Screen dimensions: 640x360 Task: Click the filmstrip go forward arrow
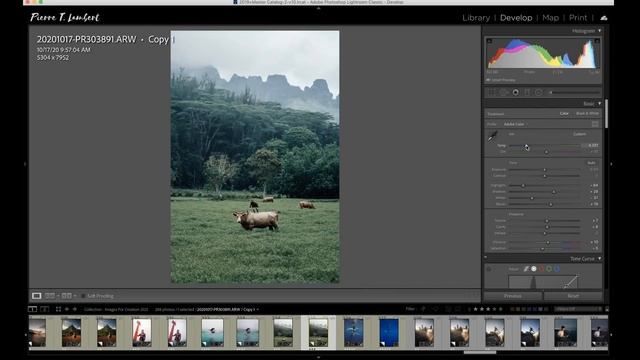pyautogui.click(x=74, y=309)
